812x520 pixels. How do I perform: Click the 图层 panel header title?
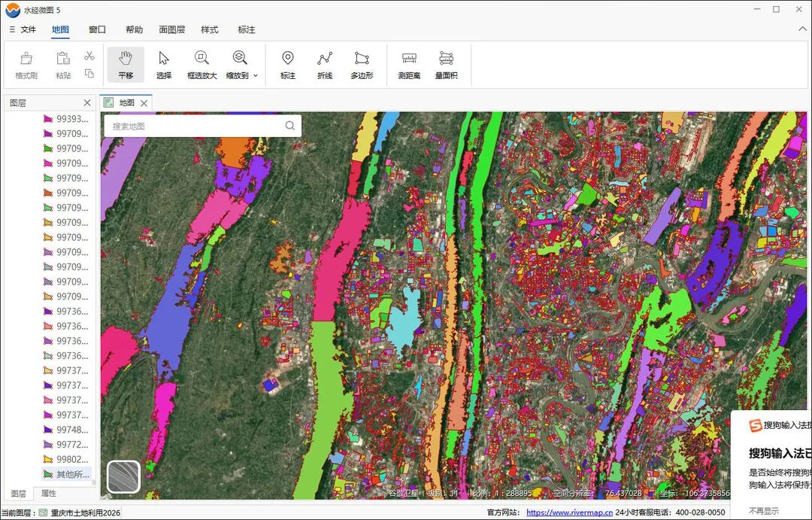point(18,102)
